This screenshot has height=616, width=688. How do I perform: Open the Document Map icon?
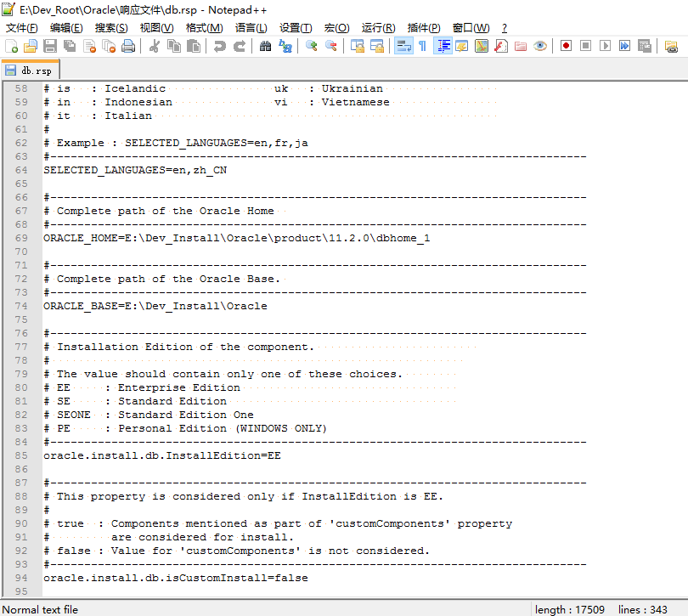pyautogui.click(x=482, y=46)
